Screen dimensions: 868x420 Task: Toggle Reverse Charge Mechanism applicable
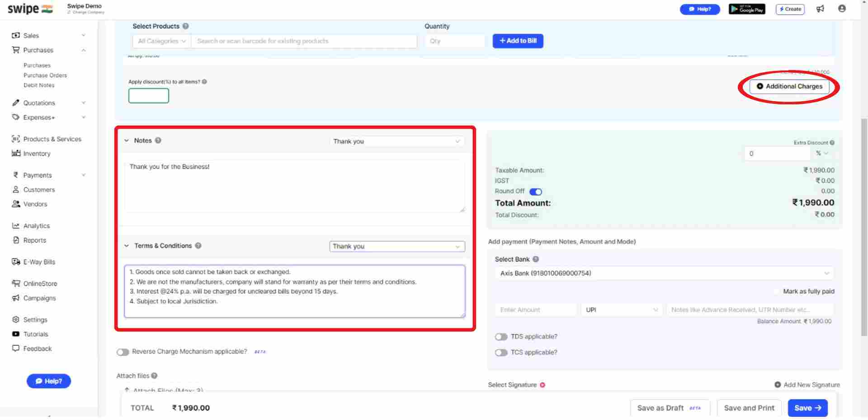123,352
